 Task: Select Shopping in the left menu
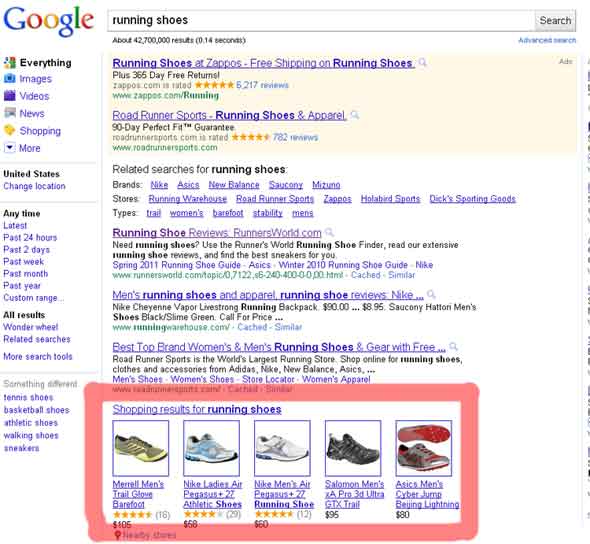point(40,131)
